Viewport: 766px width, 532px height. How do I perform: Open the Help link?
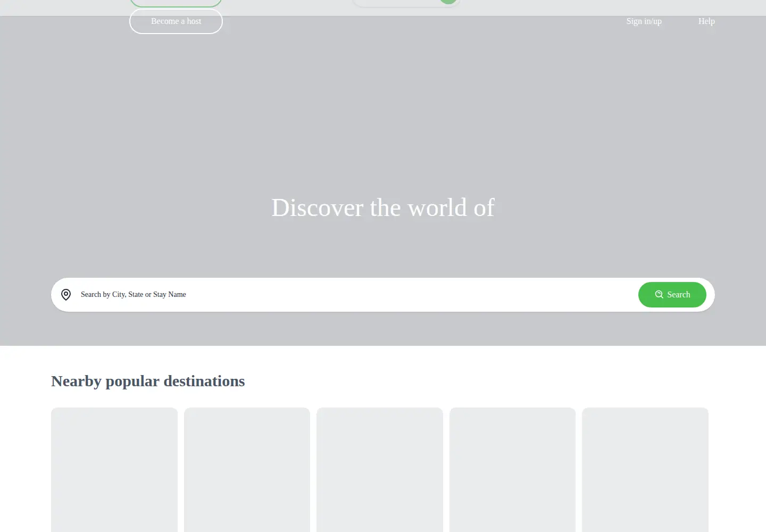[706, 21]
